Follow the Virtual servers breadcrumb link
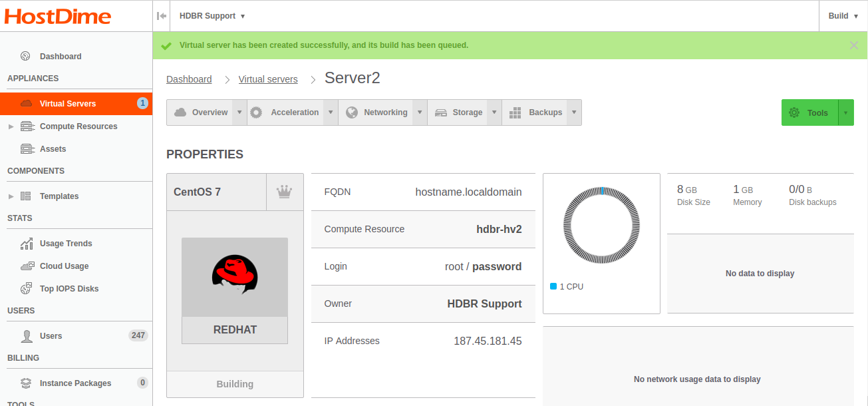Screen dimensions: 868x406 click(268, 79)
